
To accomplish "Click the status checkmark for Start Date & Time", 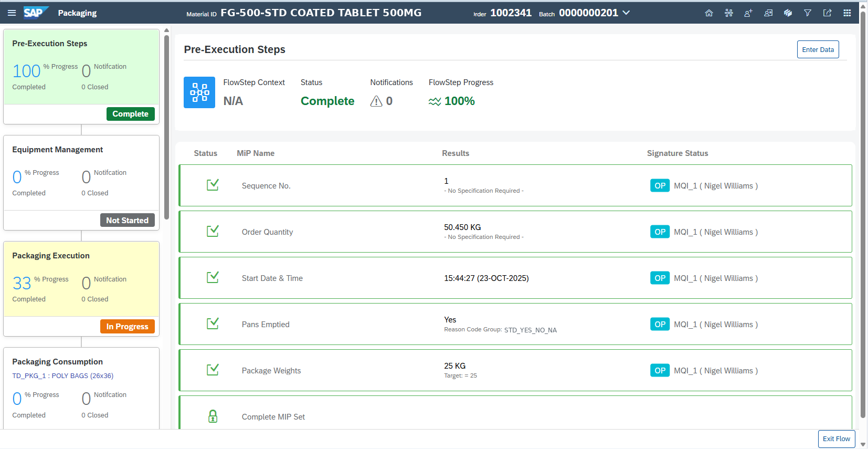I will 213,277.
